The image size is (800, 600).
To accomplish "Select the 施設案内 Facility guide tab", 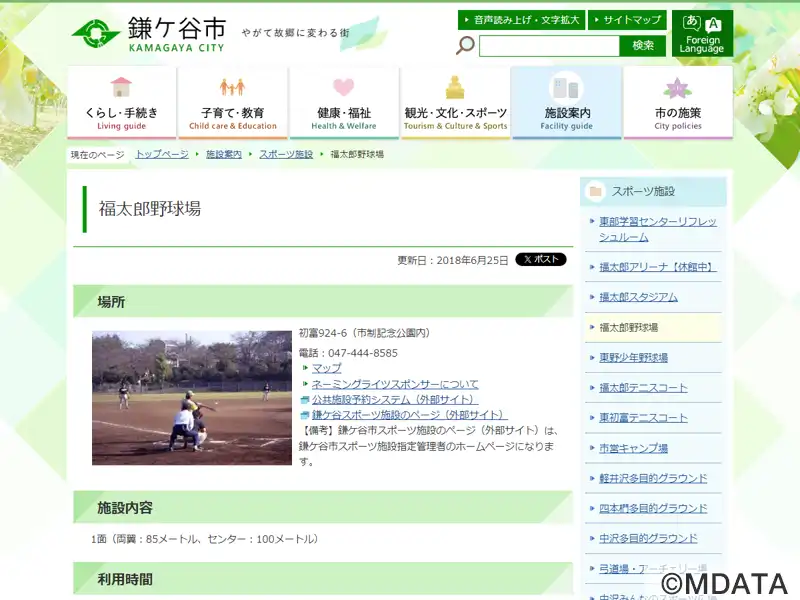I will [x=566, y=102].
